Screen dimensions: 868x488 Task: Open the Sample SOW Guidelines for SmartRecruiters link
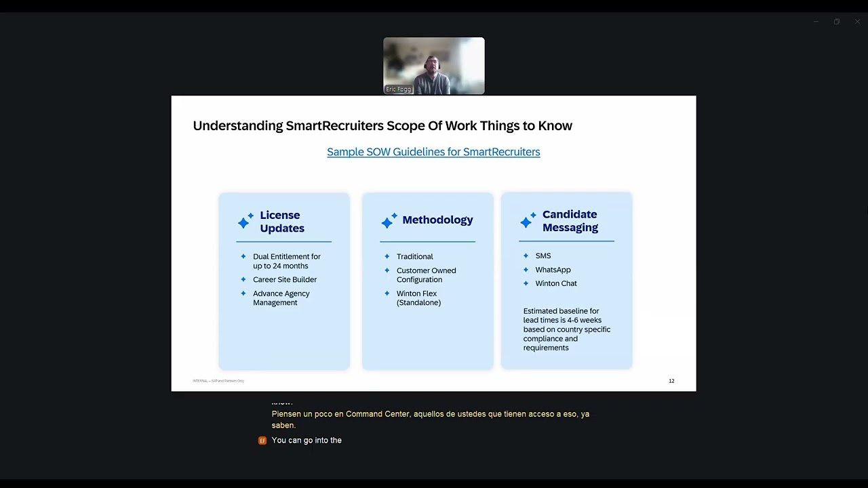click(x=433, y=152)
